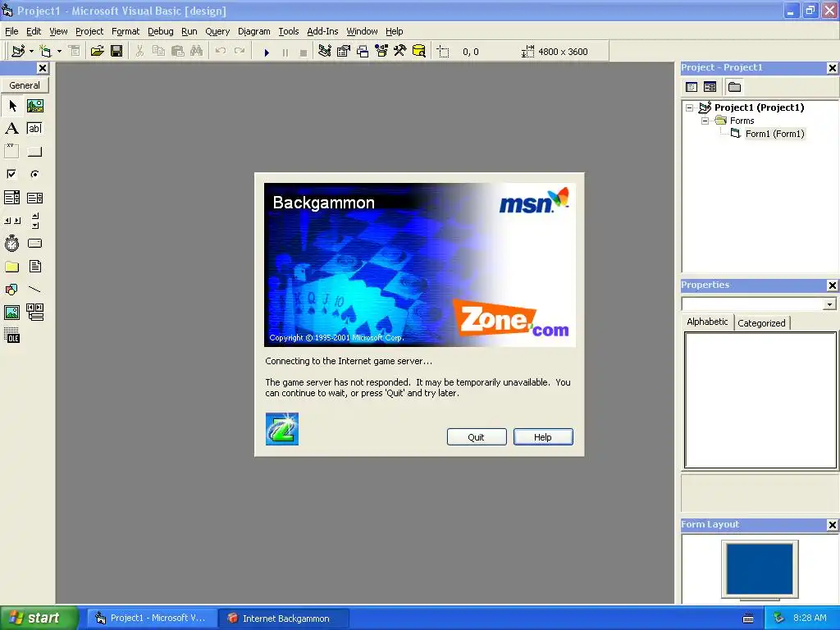Select the ComboBox control tool
Image resolution: width=840 pixels, height=630 pixels.
12,198
